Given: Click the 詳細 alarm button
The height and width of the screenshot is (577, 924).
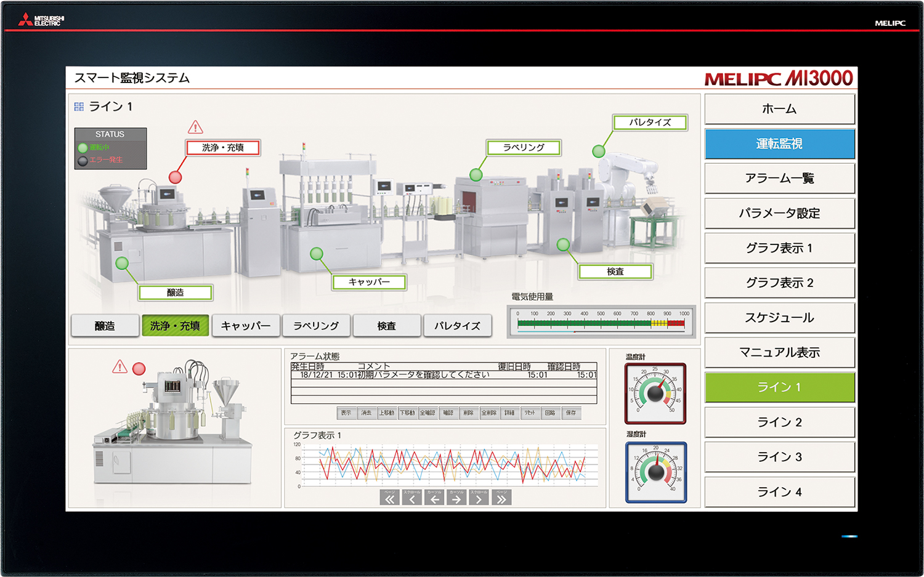Looking at the screenshot, I should 509,413.
